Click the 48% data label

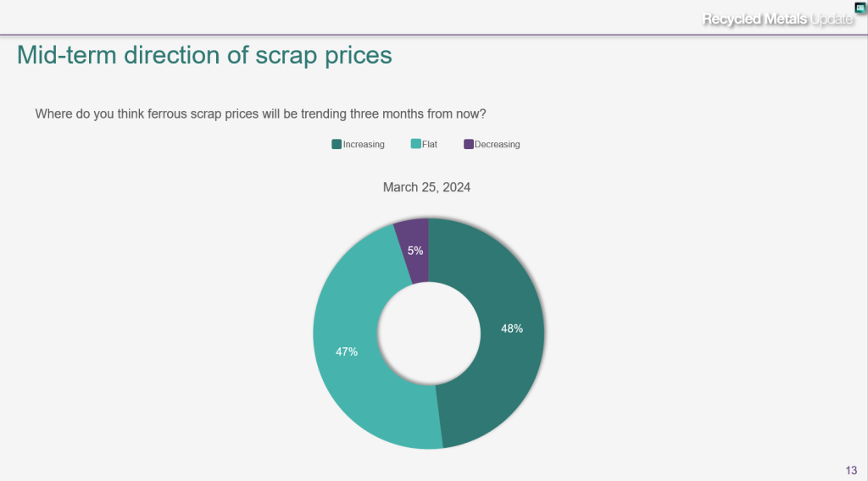pos(512,329)
